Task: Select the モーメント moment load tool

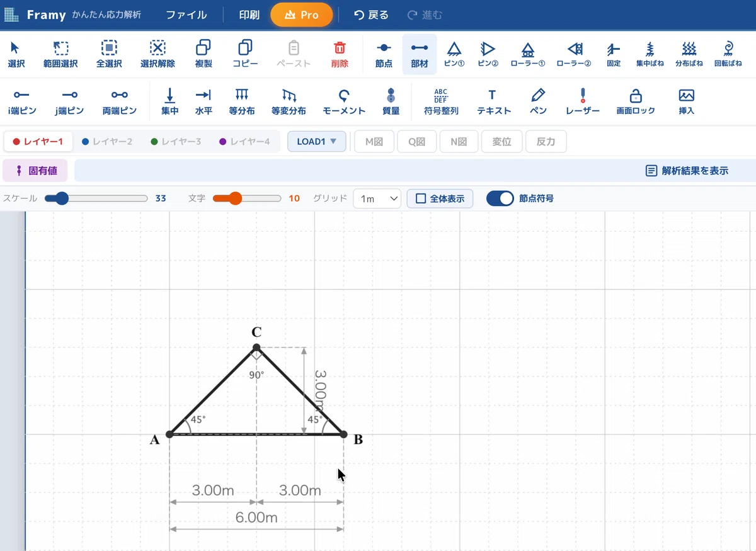Action: [344, 101]
